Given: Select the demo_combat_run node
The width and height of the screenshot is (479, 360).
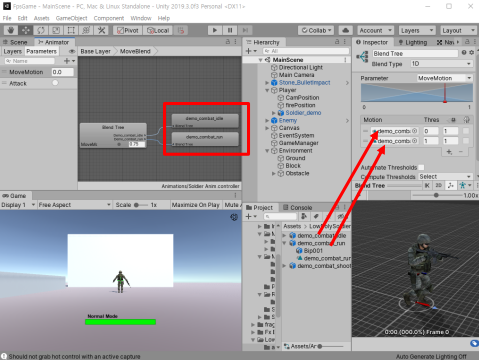Looking at the screenshot, I should pos(205,139).
